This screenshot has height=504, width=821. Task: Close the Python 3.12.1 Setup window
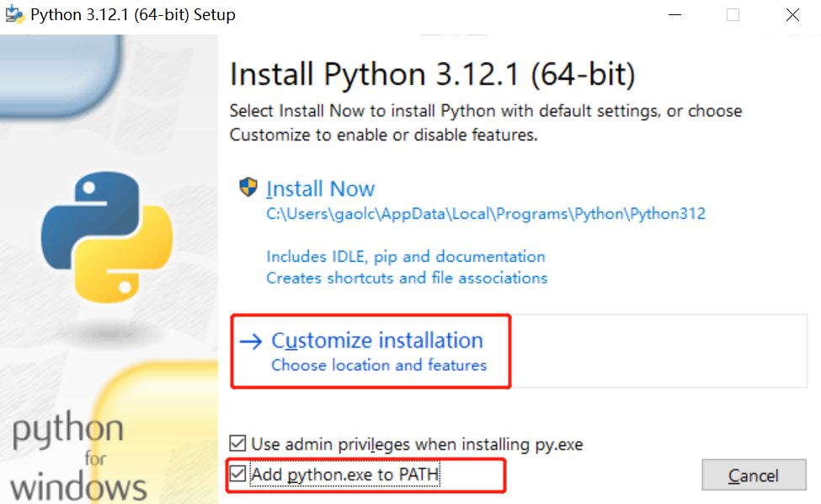(x=792, y=14)
